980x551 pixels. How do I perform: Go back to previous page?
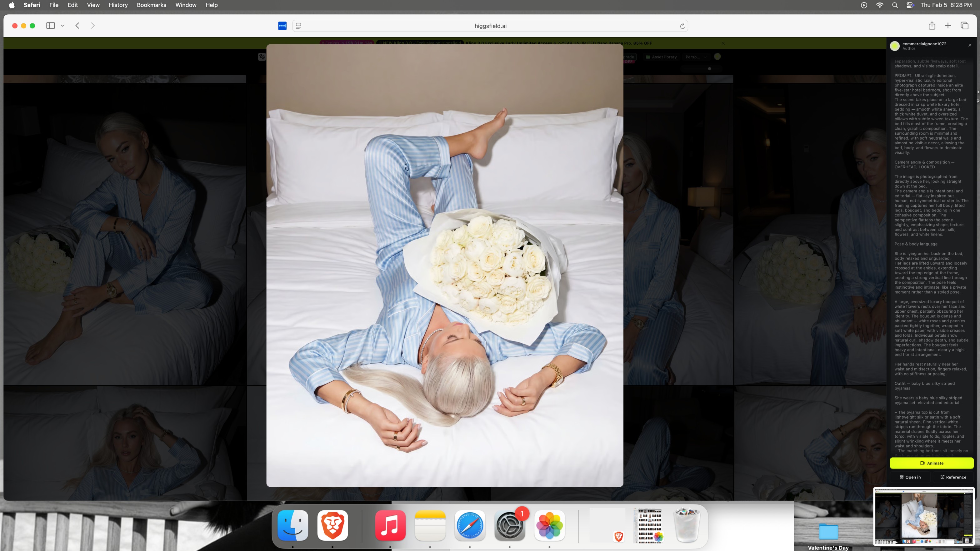click(x=77, y=26)
